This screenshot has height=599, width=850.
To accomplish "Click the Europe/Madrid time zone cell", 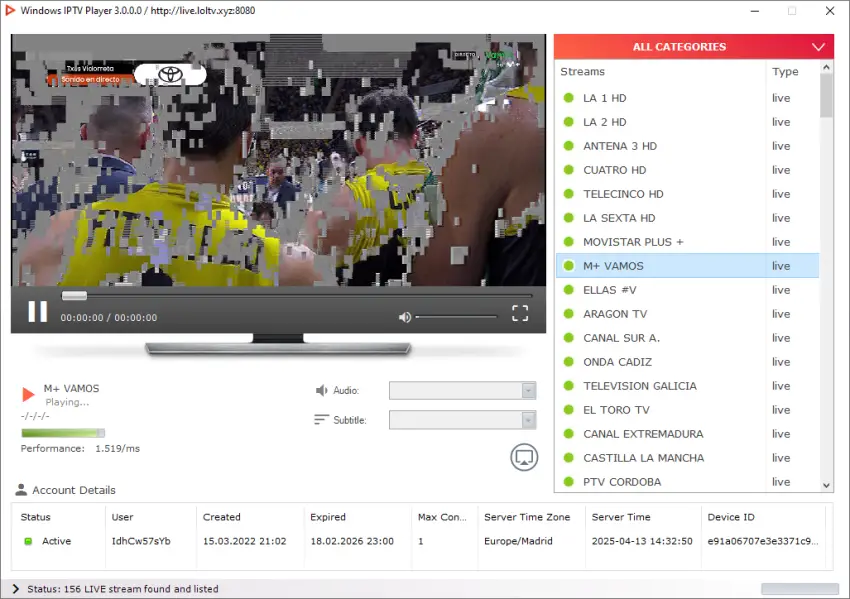I will tap(518, 541).
